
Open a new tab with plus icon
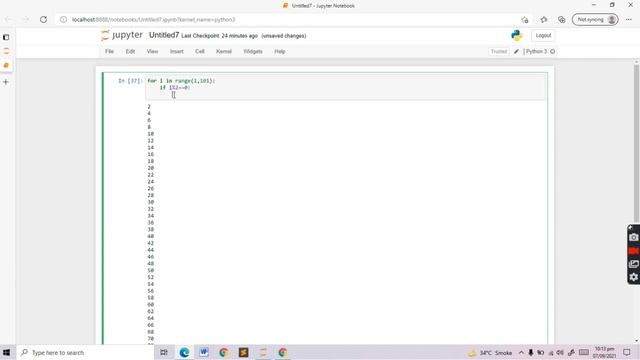click(6, 82)
